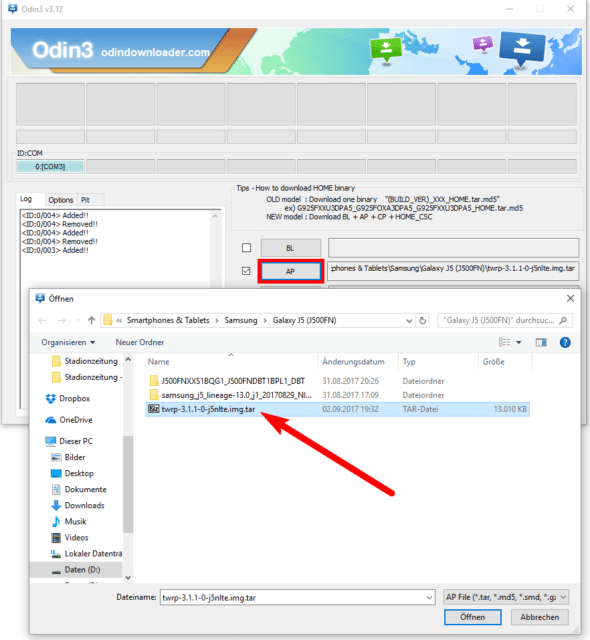Click the Abbrechen button
This screenshot has height=640, width=590.
coord(539,617)
